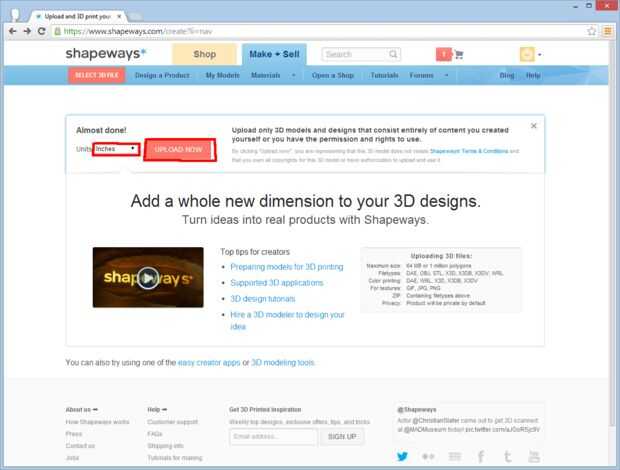The height and width of the screenshot is (470, 620).
Task: Switch to the Make + Sell tab
Action: 274,54
